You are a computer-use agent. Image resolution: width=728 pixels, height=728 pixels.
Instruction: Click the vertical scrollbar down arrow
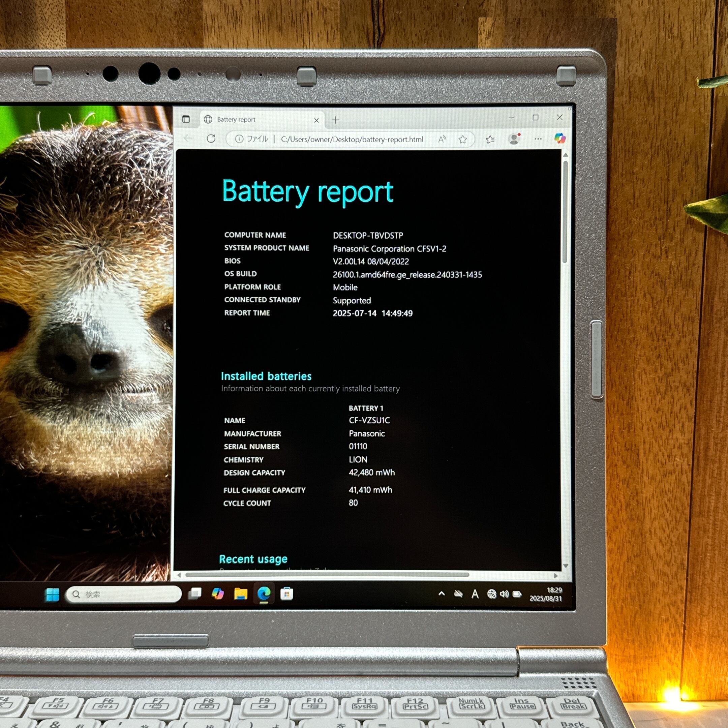click(x=565, y=566)
